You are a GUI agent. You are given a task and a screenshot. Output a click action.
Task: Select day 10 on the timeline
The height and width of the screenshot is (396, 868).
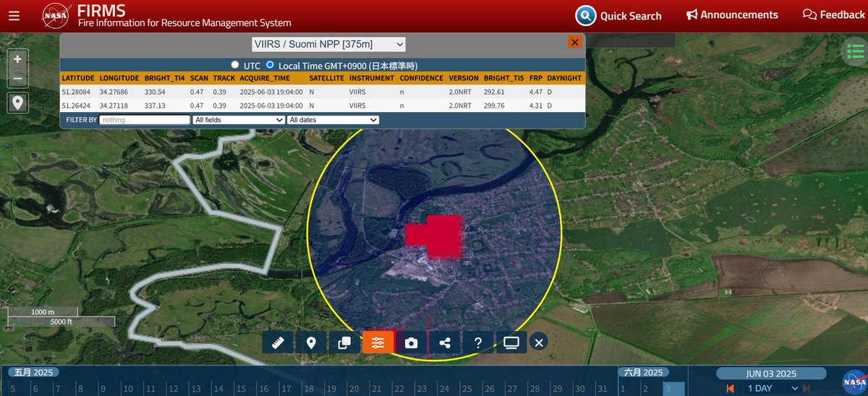pos(127,389)
